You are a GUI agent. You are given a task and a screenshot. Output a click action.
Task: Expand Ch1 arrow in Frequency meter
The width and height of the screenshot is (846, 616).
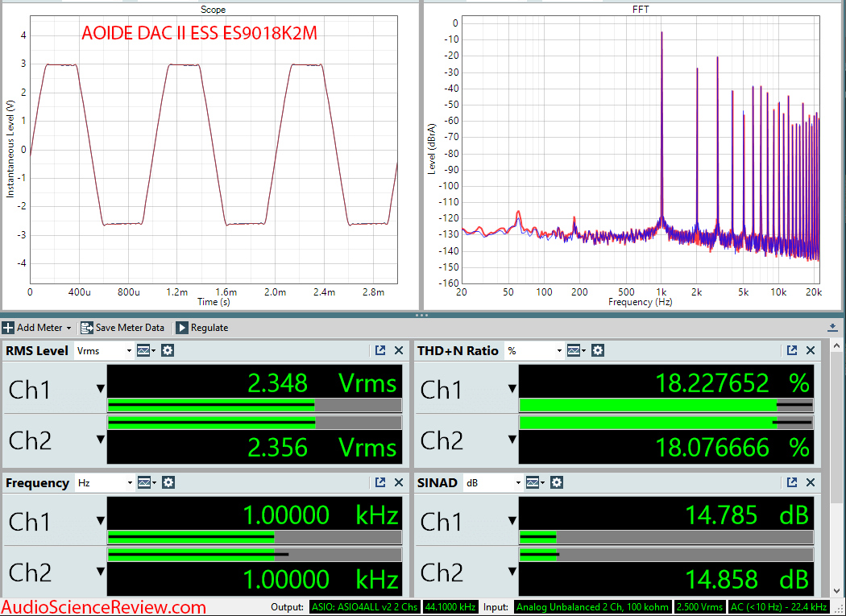point(101,520)
